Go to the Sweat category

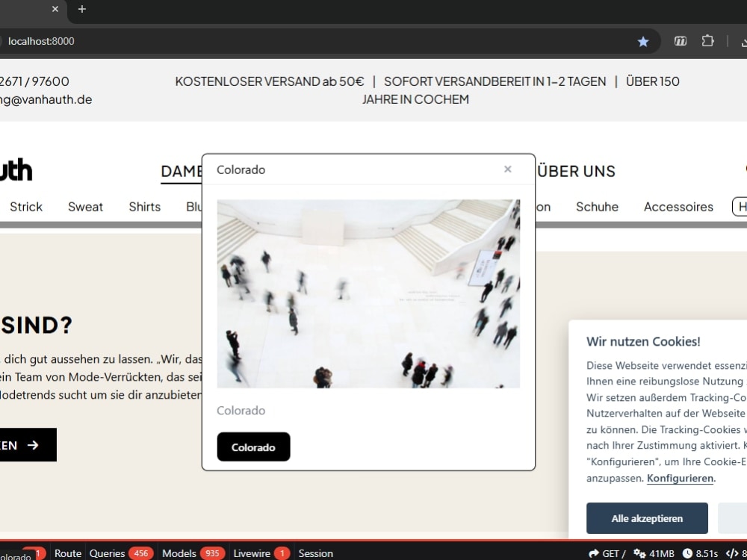click(85, 207)
